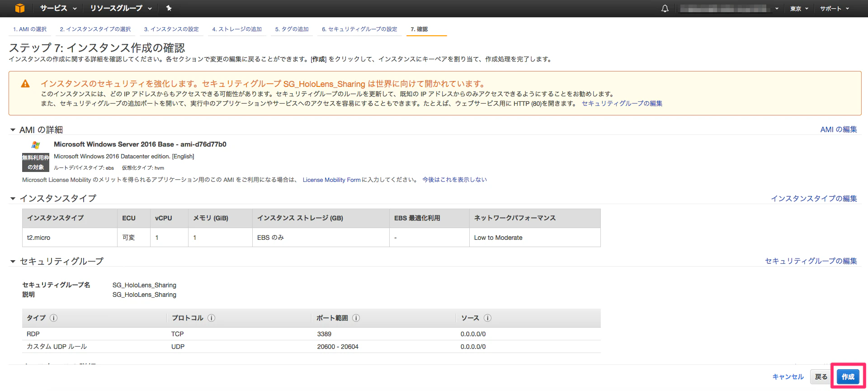Image resolution: width=868 pixels, height=391 pixels.
Task: Click the pin shortcut icon in navbar
Action: pos(169,8)
